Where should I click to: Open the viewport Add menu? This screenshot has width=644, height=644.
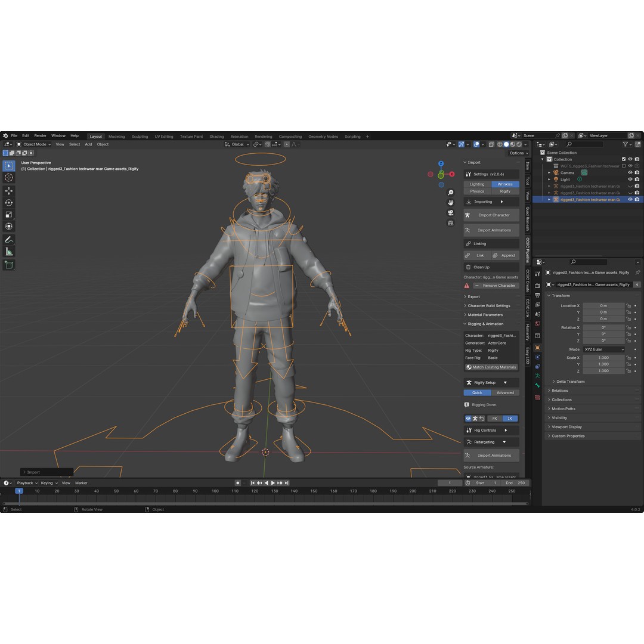pyautogui.click(x=88, y=144)
